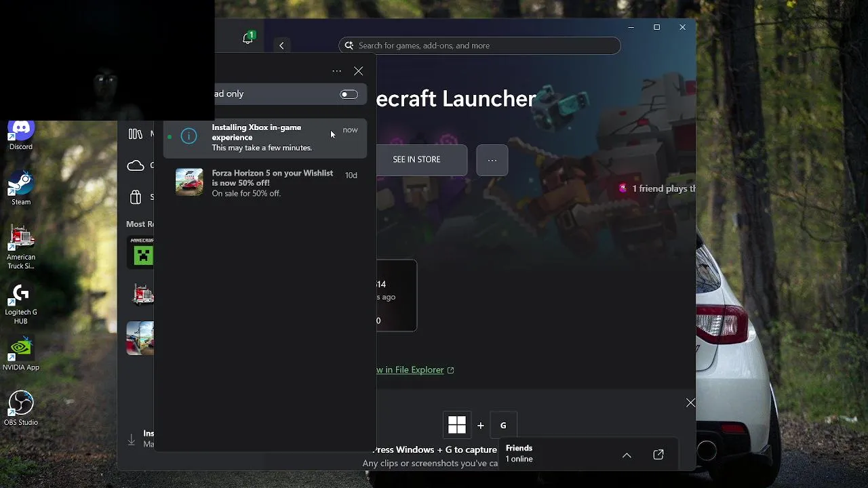Open the Store bag sidebar icon

136,197
